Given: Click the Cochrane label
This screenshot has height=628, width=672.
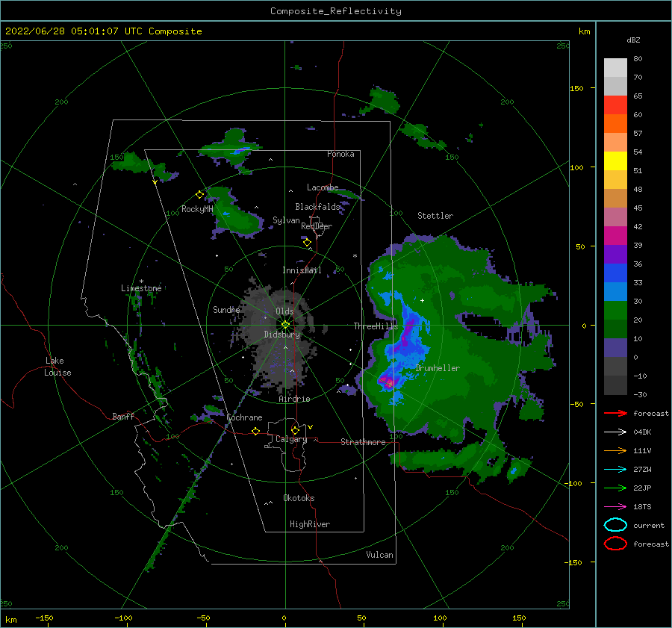Looking at the screenshot, I should (x=244, y=417).
